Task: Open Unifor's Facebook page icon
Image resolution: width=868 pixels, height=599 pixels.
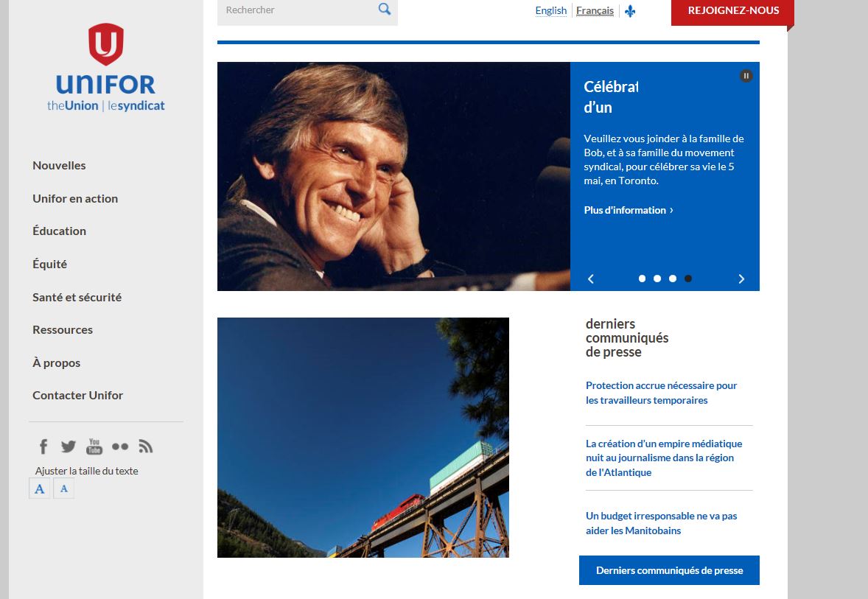Action: point(43,446)
